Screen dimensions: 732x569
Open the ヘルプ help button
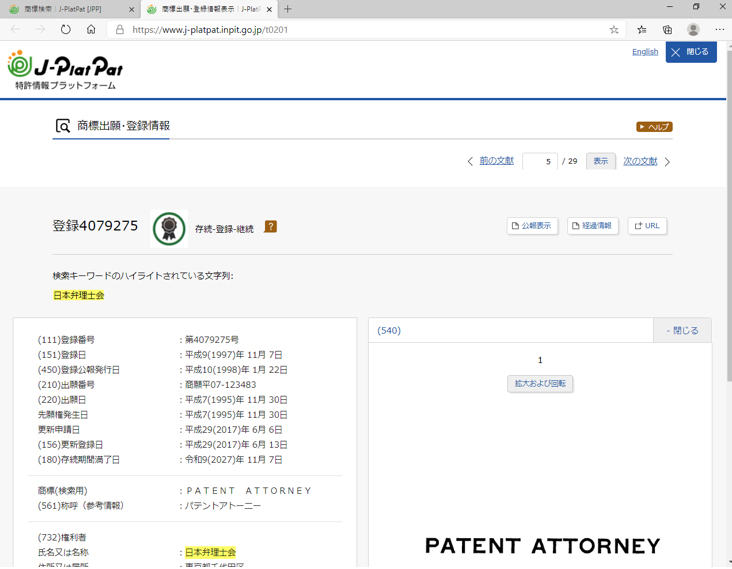click(x=654, y=127)
